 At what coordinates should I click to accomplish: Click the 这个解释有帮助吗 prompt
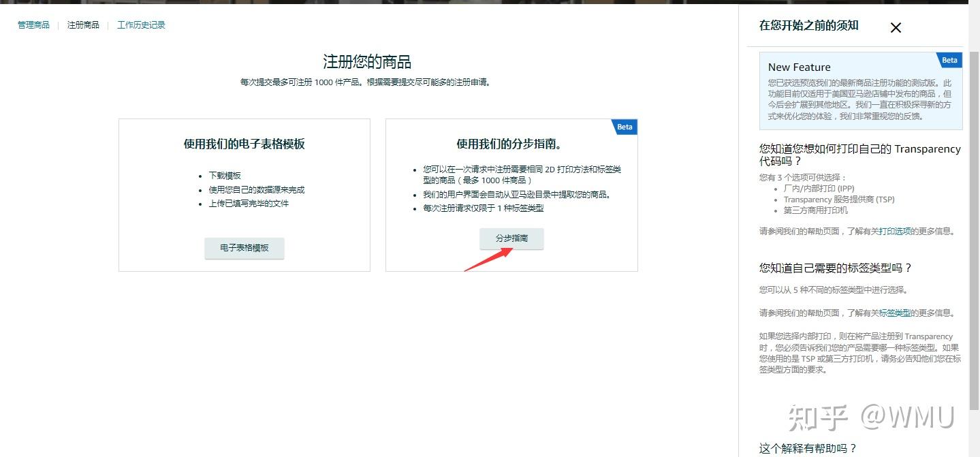[x=807, y=449]
